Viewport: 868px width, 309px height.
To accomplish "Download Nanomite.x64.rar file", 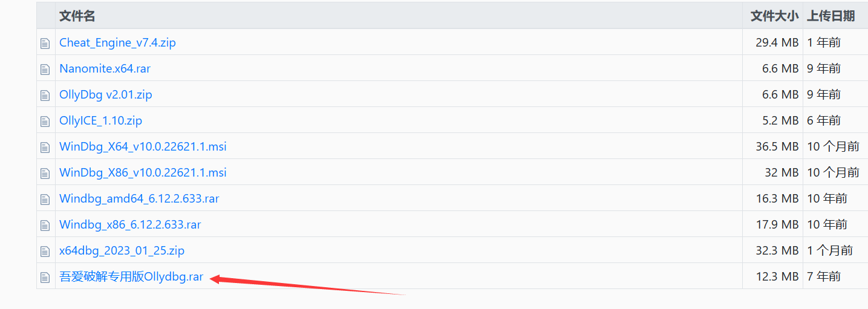I will pyautogui.click(x=105, y=69).
